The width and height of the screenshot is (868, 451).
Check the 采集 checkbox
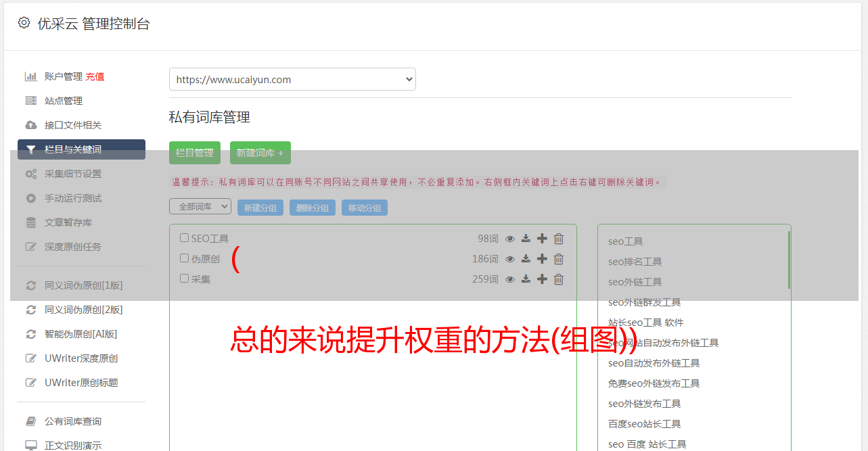point(184,279)
